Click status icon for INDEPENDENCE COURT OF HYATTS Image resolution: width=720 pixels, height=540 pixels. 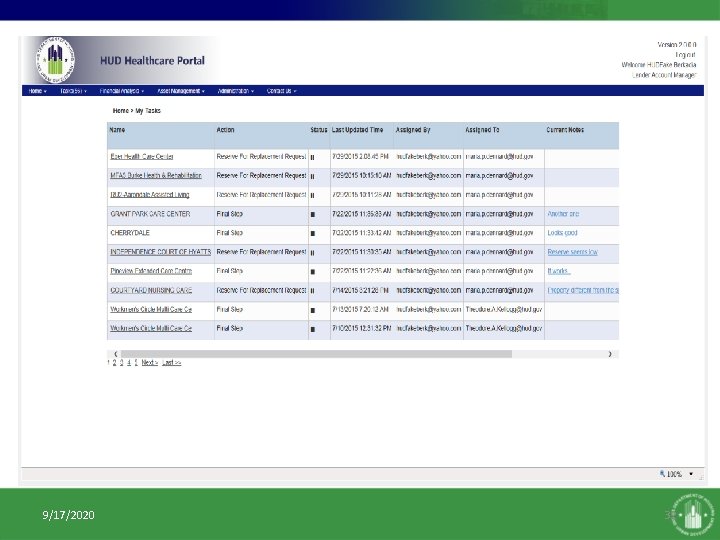pyautogui.click(x=312, y=253)
